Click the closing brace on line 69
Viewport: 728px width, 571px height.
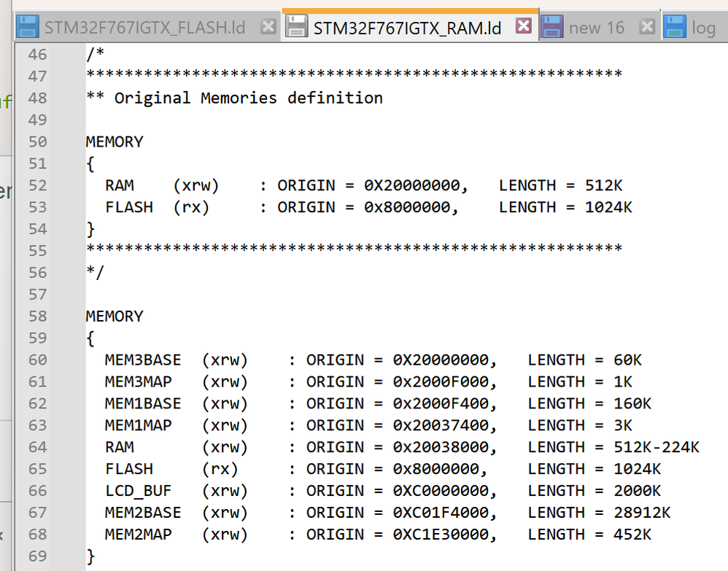coord(91,556)
